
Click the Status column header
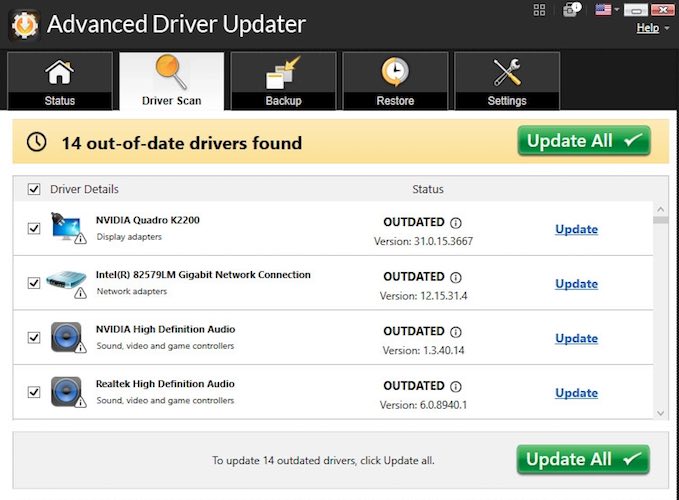point(428,189)
